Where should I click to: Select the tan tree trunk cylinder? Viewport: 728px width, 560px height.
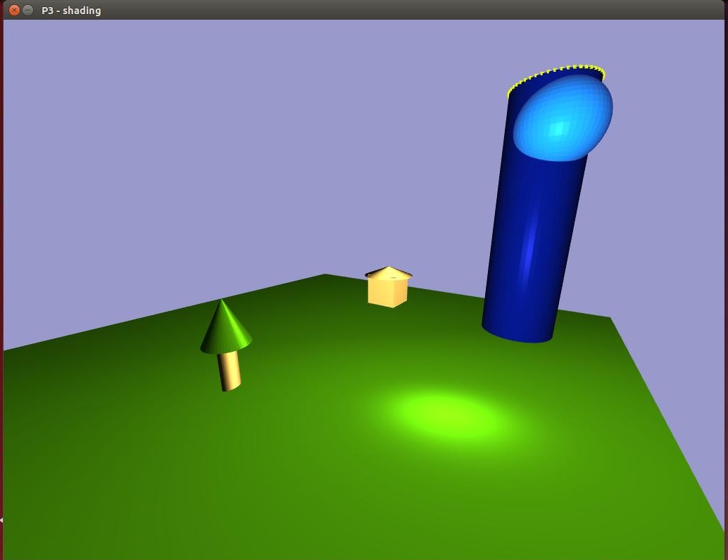click(x=230, y=371)
